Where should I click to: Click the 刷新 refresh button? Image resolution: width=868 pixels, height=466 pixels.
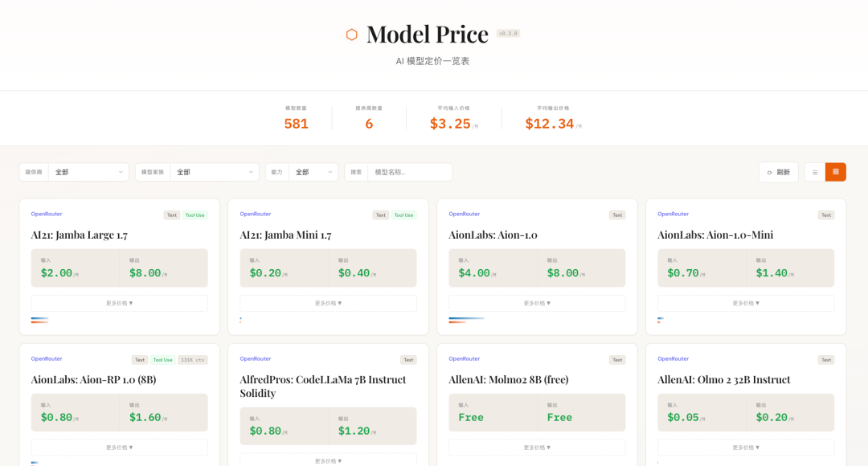(778, 172)
